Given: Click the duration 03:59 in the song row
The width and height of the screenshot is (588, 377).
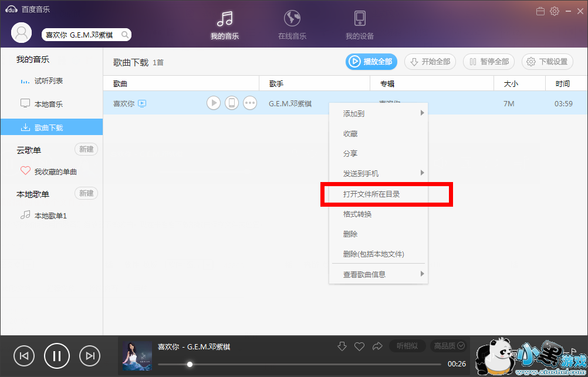Looking at the screenshot, I should [x=563, y=103].
